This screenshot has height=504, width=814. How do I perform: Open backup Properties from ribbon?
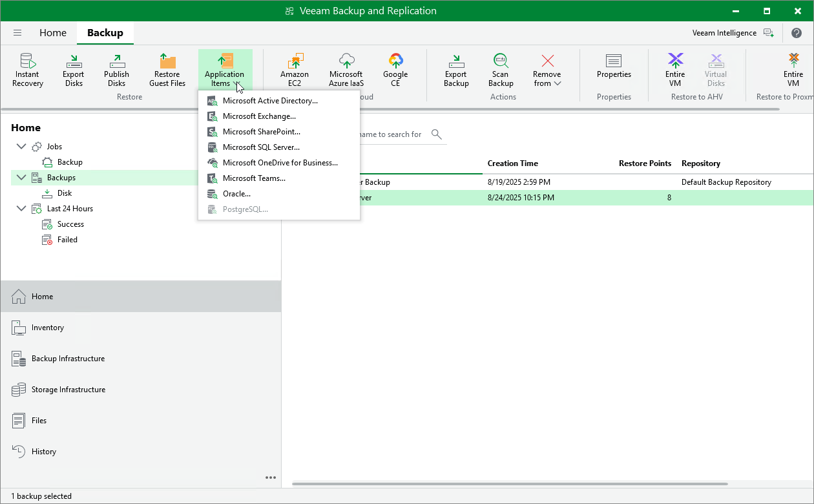(614, 66)
